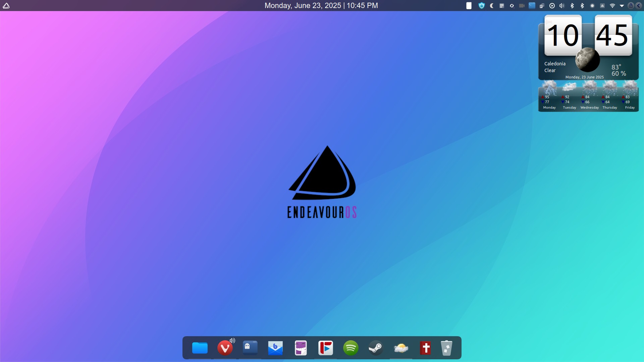Open the Wi-Fi network tray menu
The width and height of the screenshot is (644, 362).
coord(612,6)
